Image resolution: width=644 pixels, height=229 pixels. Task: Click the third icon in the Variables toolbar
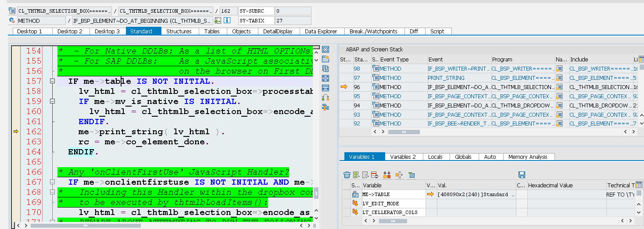click(x=365, y=175)
